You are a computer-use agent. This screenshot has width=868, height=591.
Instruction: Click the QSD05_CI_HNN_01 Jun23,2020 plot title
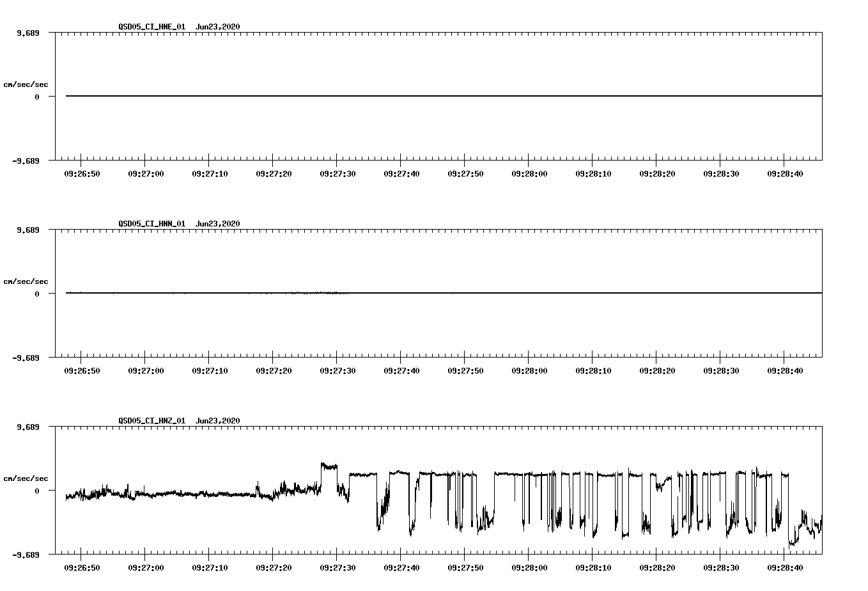click(179, 224)
